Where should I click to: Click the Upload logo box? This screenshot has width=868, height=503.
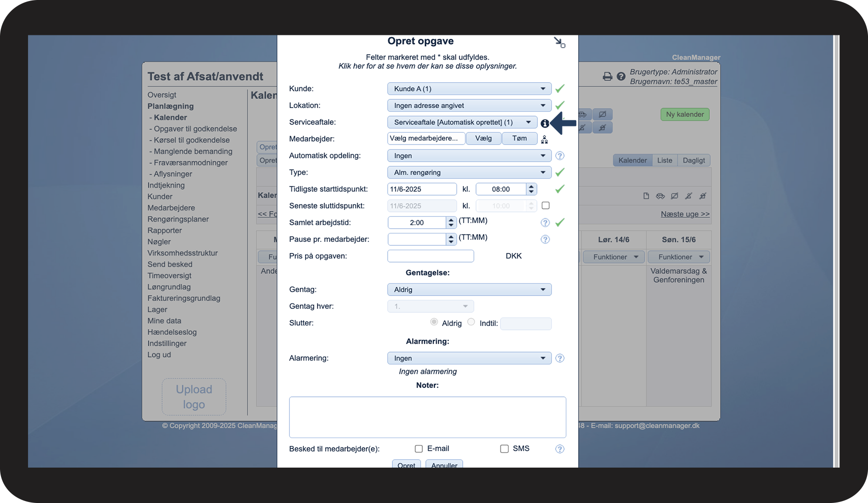click(x=194, y=397)
